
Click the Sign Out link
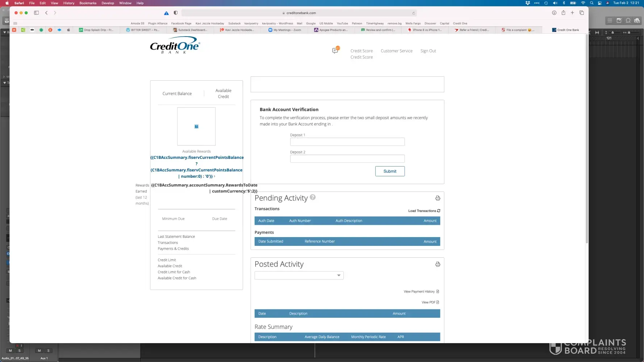tap(428, 51)
